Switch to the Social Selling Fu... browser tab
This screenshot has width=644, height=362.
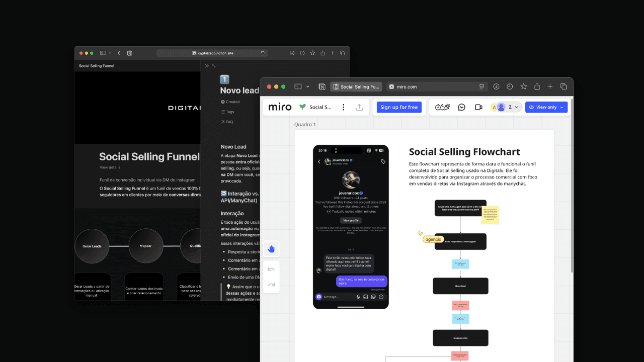(x=356, y=86)
